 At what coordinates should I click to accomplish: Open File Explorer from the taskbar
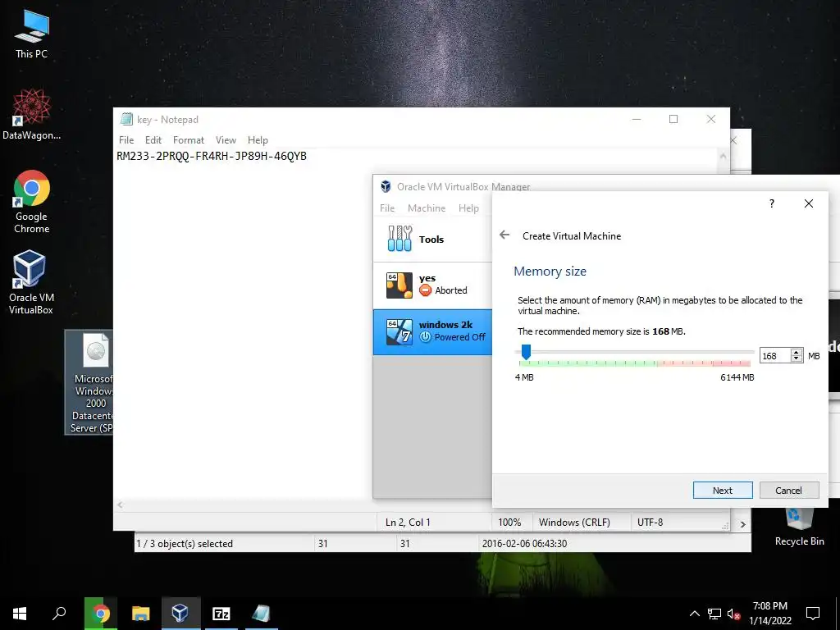point(140,614)
